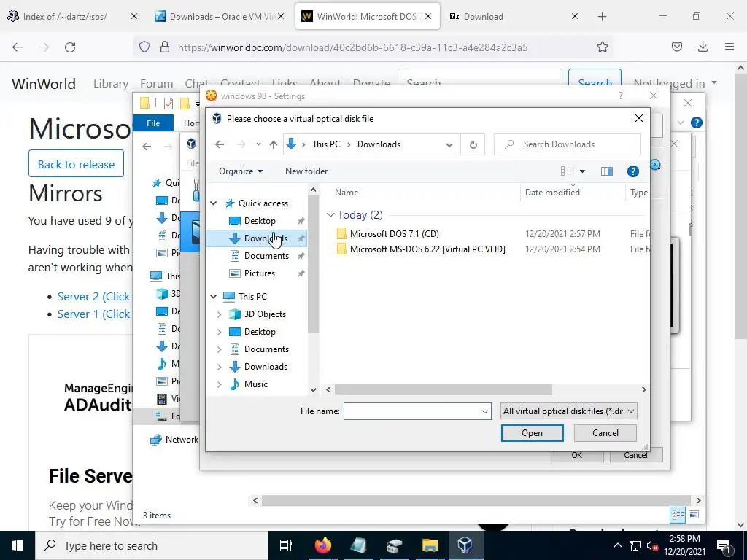The height and width of the screenshot is (560, 747).
Task: Select Documents under Quick access
Action: click(x=266, y=256)
